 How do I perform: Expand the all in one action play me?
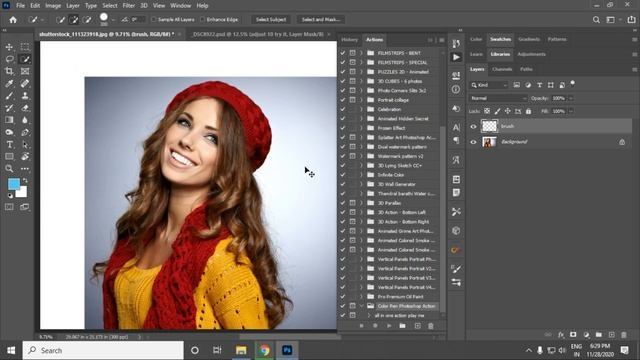pyautogui.click(x=369, y=316)
